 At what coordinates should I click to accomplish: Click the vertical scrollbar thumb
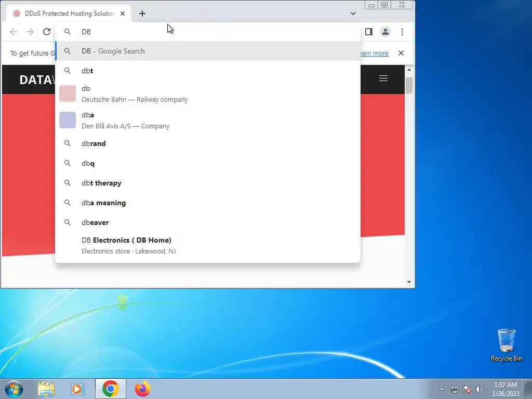tap(409, 85)
